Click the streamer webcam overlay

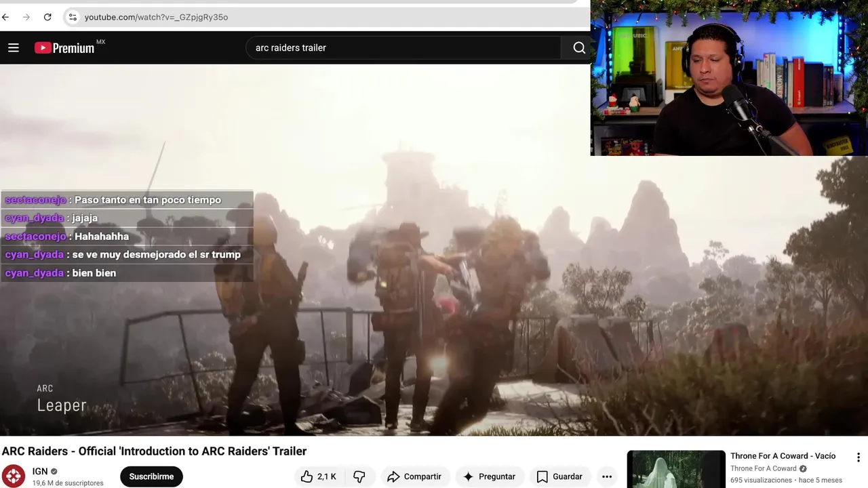click(729, 78)
